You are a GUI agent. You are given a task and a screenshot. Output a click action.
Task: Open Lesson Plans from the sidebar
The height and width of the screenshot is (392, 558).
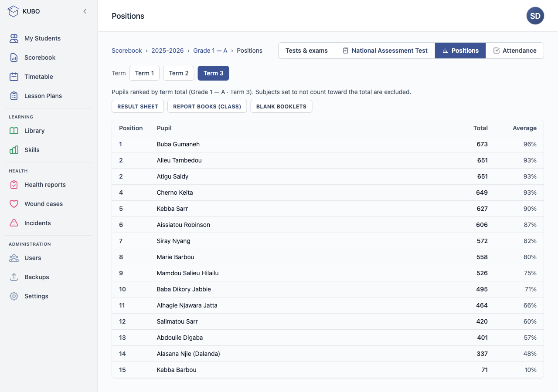[x=48, y=96]
